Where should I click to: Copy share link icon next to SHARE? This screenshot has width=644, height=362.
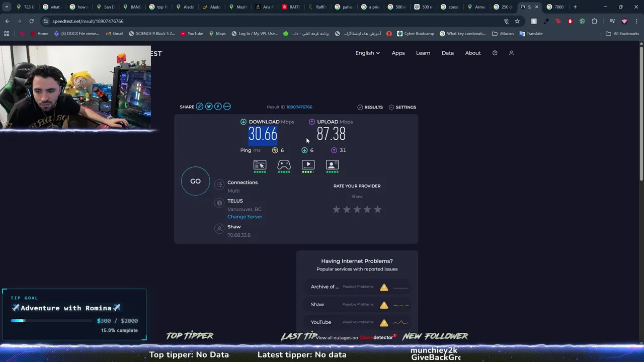pos(200,107)
